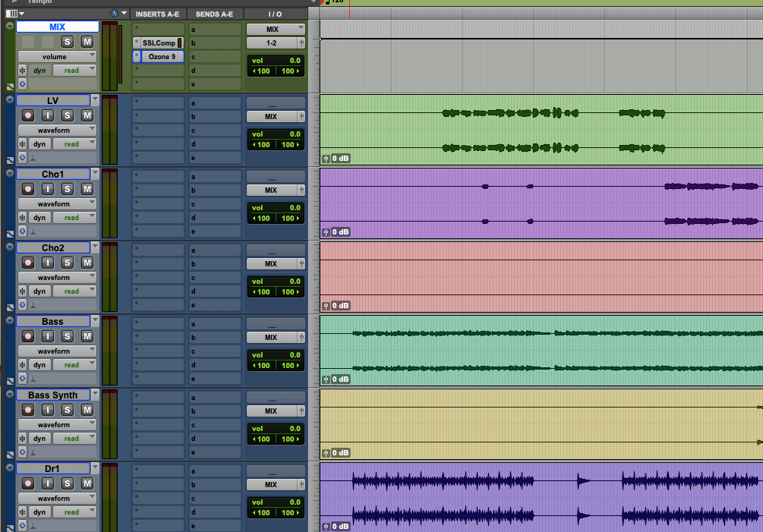763x532 pixels.
Task: Mute the Cho2 track
Action: 87,263
